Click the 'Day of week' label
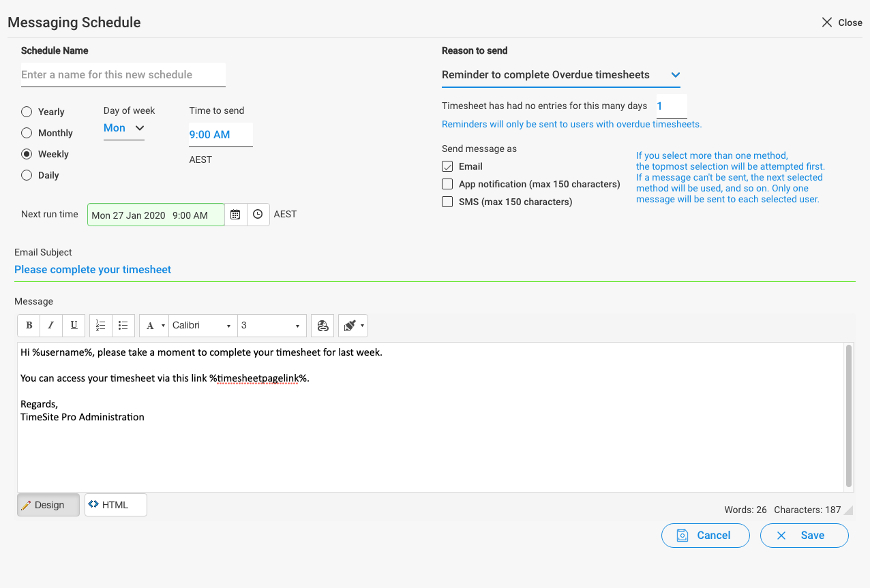 click(x=130, y=110)
